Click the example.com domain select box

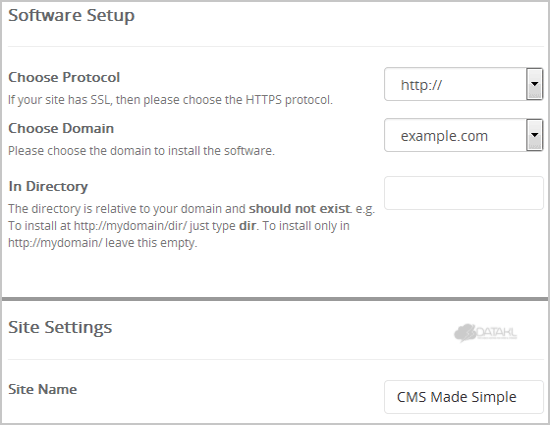point(463,135)
